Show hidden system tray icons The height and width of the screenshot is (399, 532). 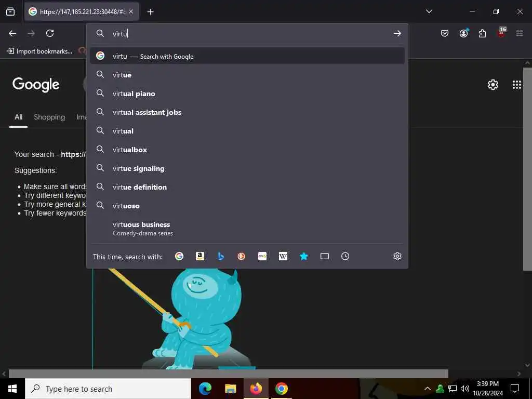click(x=428, y=389)
